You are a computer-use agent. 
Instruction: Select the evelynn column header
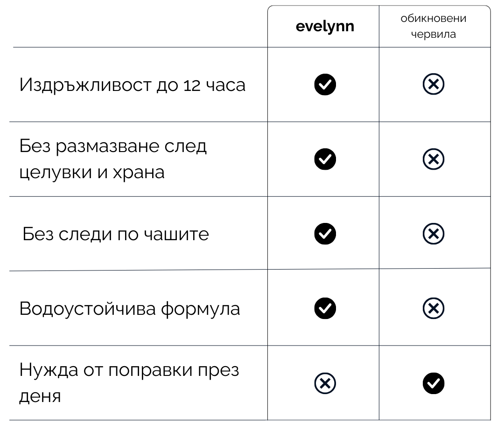coord(325,26)
